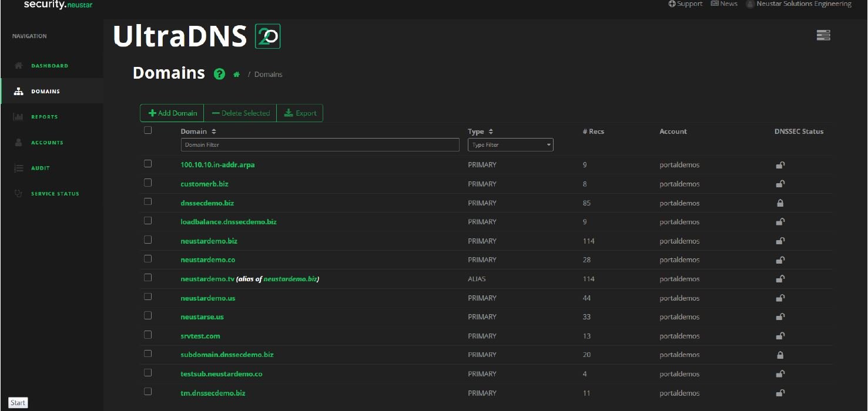Screen dimensions: 868x411
Task: Click DNSSEC unlocked icon for testsub.neustardemo.co
Action: click(780, 374)
